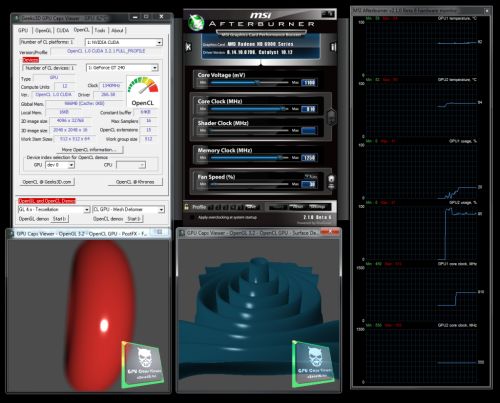Switch to the GPU tab
This screenshot has height=403, width=500.
tap(23, 30)
